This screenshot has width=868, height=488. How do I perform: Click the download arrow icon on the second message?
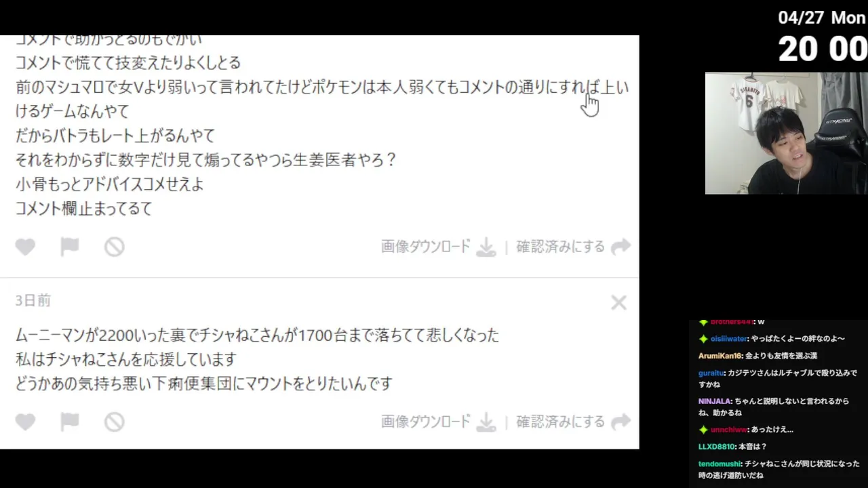pos(486,422)
